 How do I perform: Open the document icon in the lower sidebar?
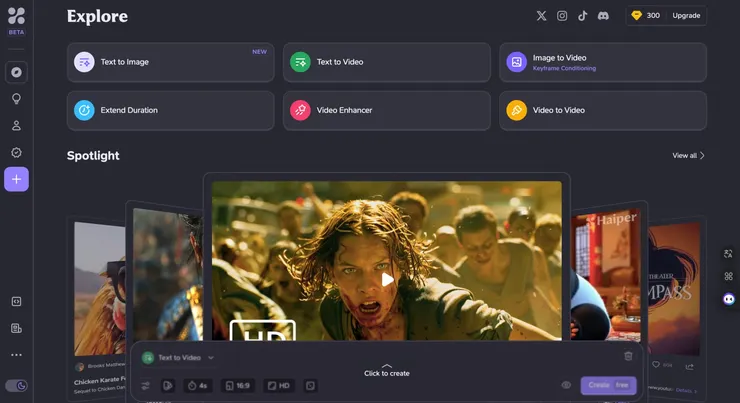[16, 328]
